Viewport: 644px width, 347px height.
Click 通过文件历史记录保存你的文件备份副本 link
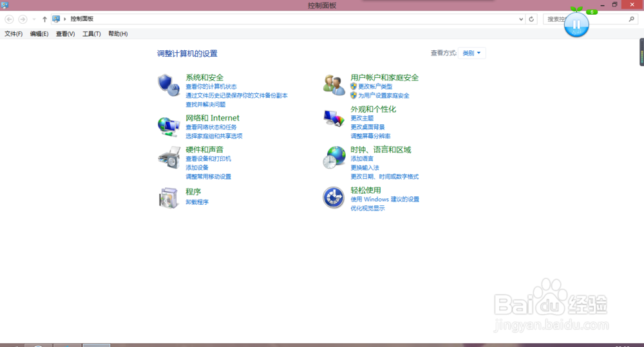click(x=236, y=95)
